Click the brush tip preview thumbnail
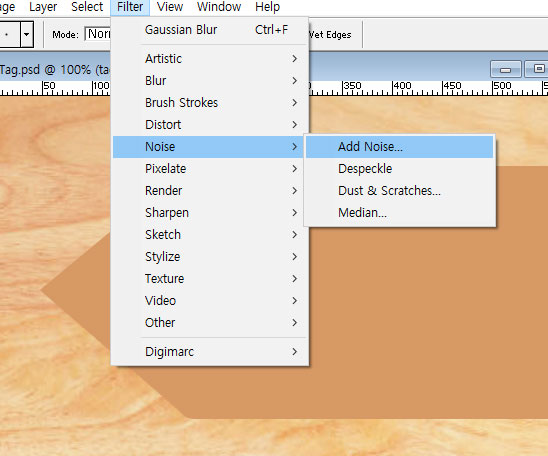This screenshot has width=548, height=456. click(9, 34)
